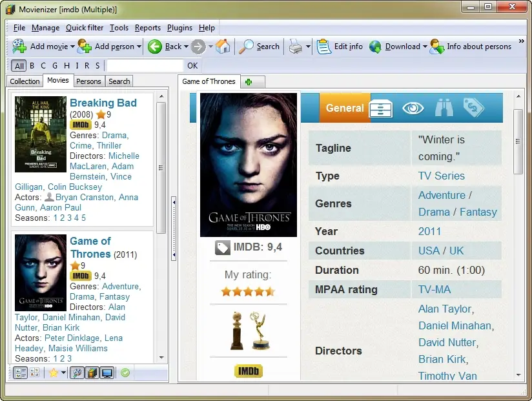The width and height of the screenshot is (532, 401).
Task: Click the IMDb badge in Game of Thrones list entry
Action: coord(81,276)
